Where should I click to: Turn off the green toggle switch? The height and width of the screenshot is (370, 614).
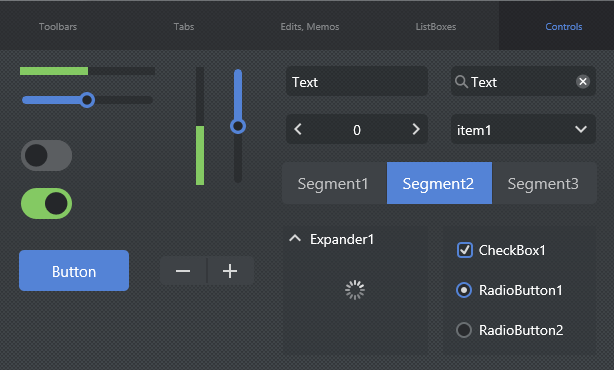47,203
